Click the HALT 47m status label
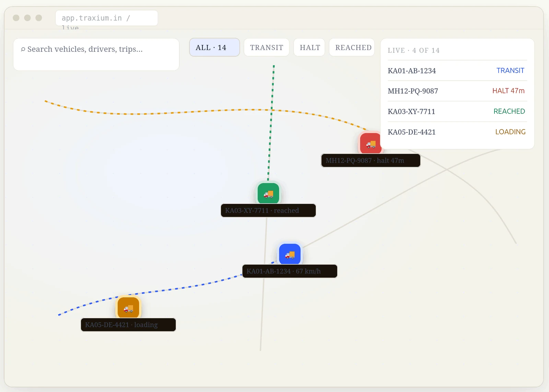 pos(509,91)
